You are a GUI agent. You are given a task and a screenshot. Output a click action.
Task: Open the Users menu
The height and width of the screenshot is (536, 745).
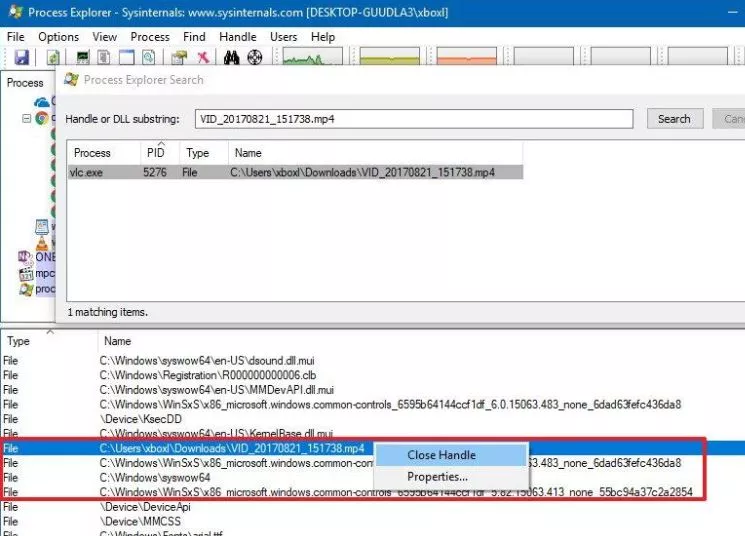click(x=283, y=37)
